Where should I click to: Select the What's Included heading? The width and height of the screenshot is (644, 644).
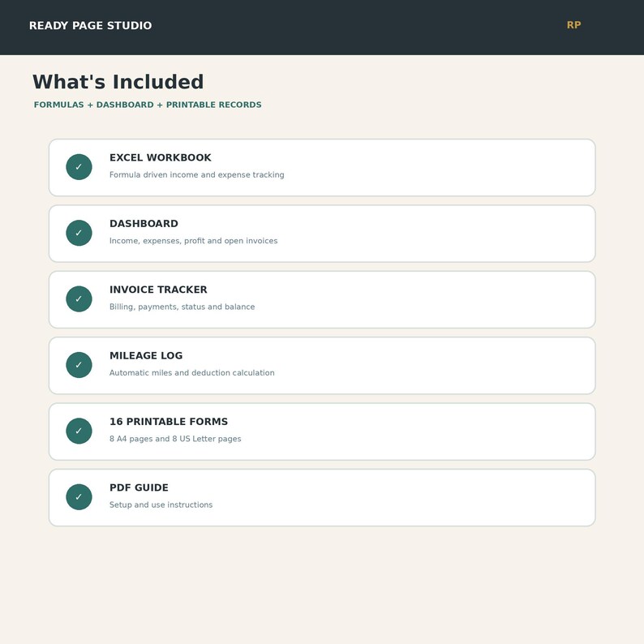coord(118,82)
